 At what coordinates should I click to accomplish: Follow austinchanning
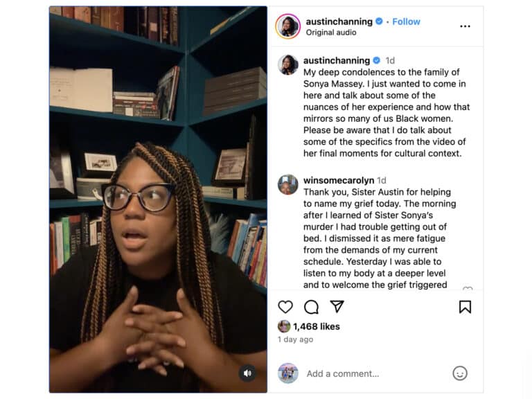[x=406, y=21]
